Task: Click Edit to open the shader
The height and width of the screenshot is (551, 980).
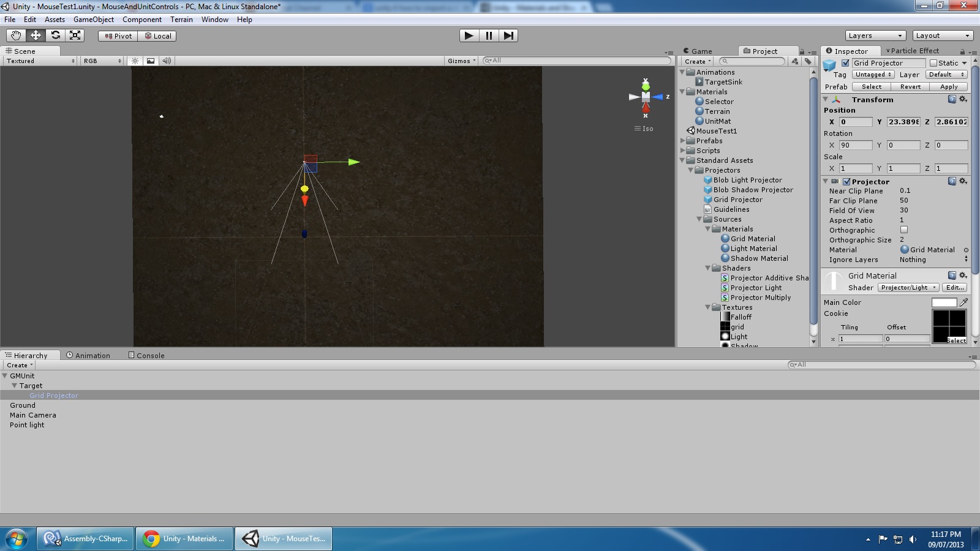Action: click(x=954, y=287)
